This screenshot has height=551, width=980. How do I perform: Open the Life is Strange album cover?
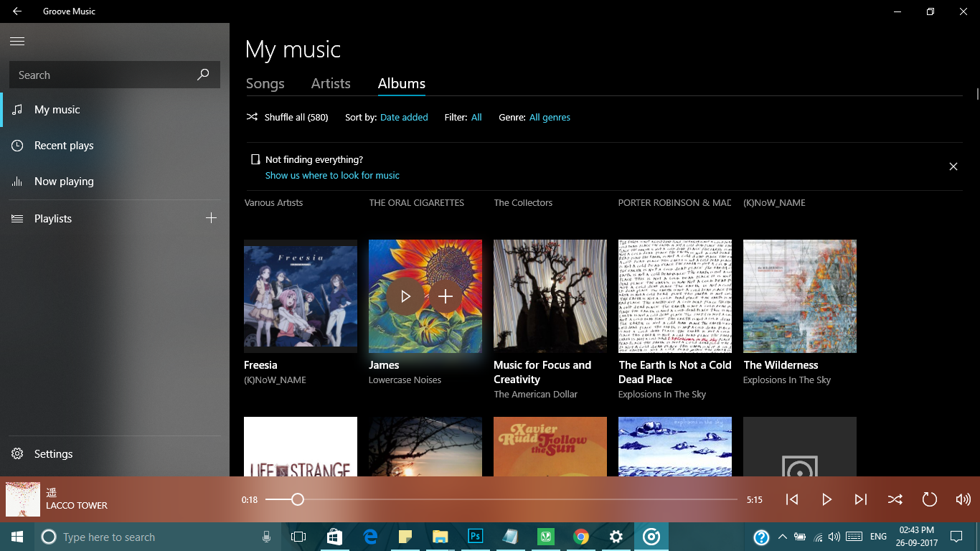click(301, 446)
